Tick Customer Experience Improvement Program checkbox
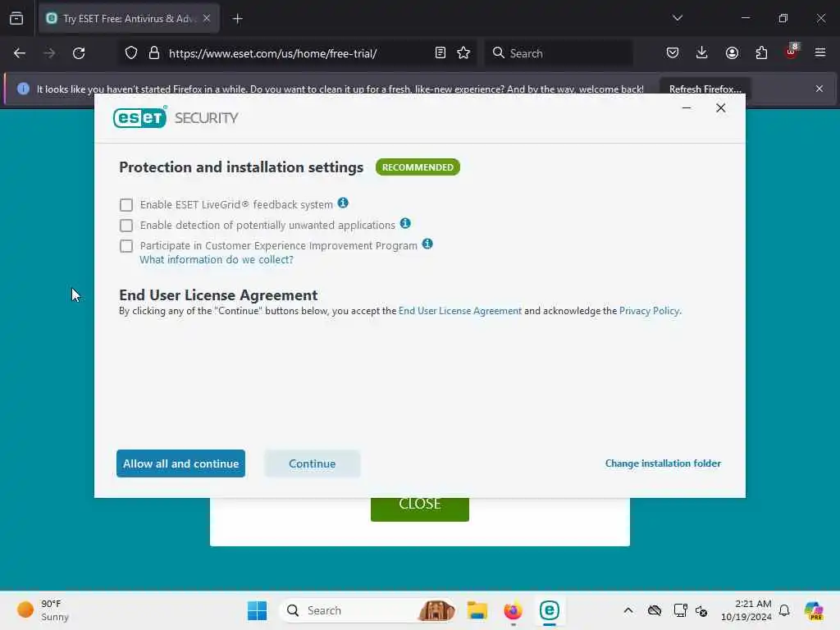 (126, 245)
